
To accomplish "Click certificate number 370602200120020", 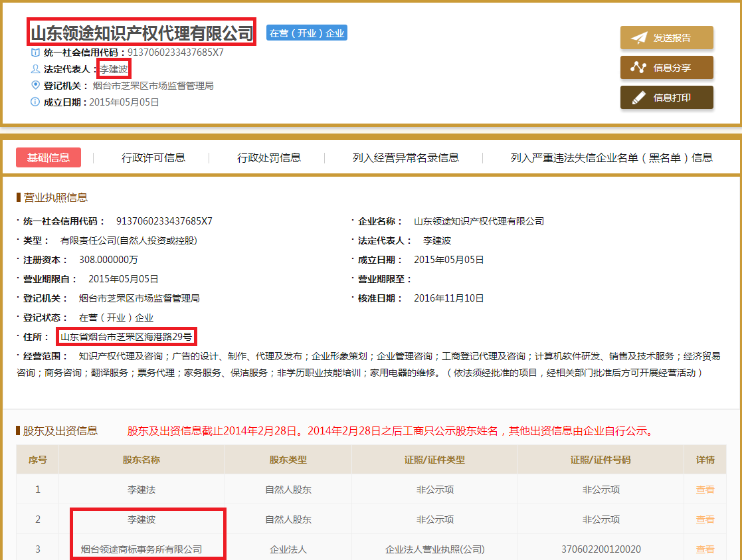I will tap(601, 549).
